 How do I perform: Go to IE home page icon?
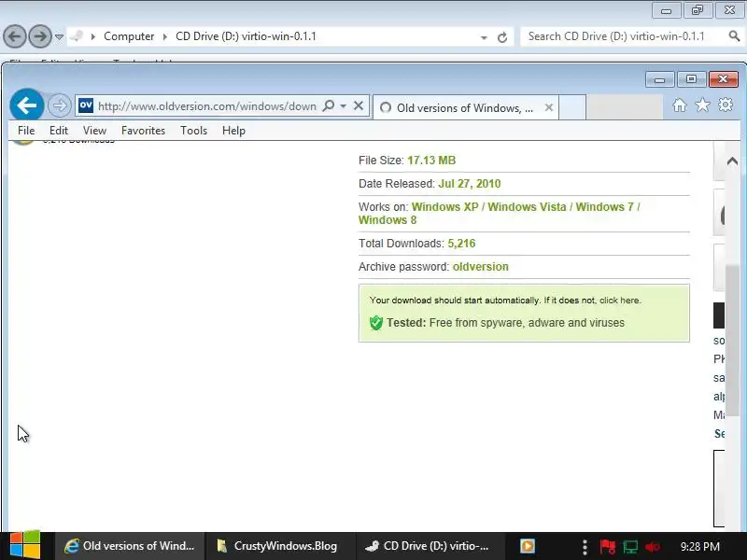point(680,105)
